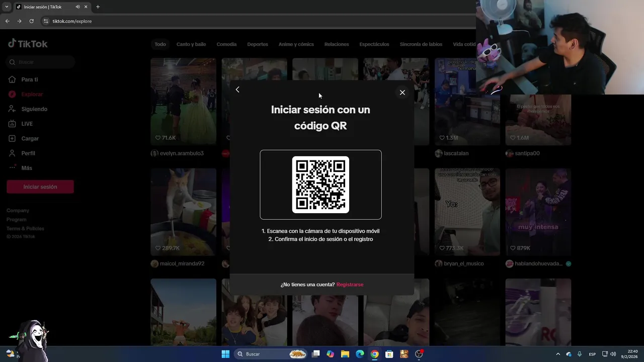Viewport: 644px width, 362px height.
Task: Expand the Company footer section
Action: click(18, 211)
